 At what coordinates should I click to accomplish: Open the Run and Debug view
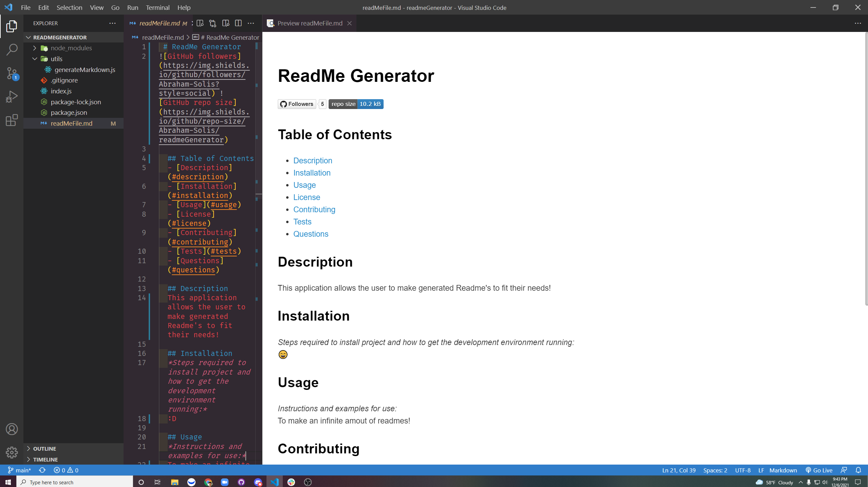(x=12, y=96)
